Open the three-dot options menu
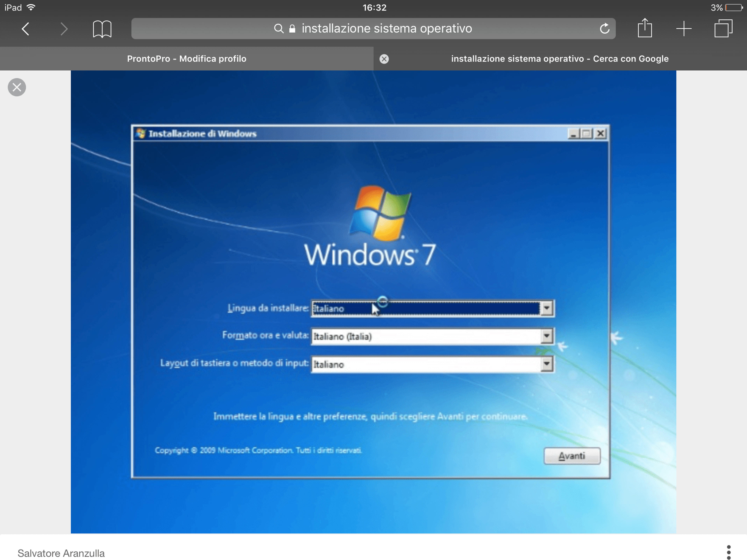The image size is (747, 560). pos(729,552)
